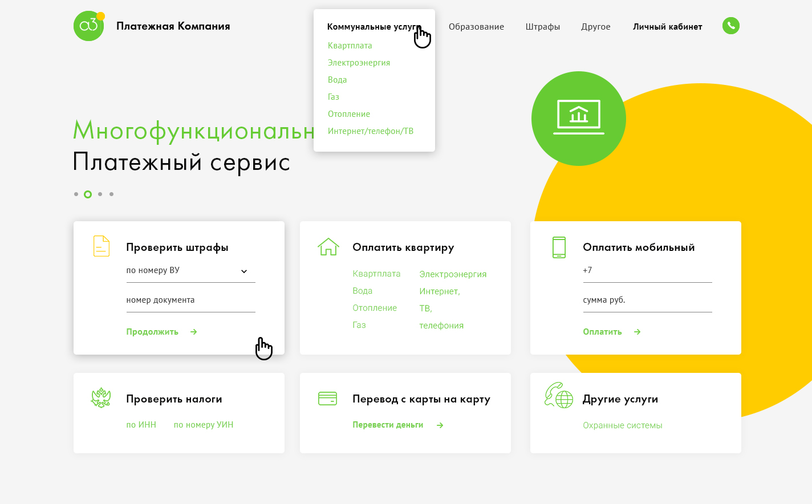Click the document icon next to Проверить штрафы

[x=101, y=246]
